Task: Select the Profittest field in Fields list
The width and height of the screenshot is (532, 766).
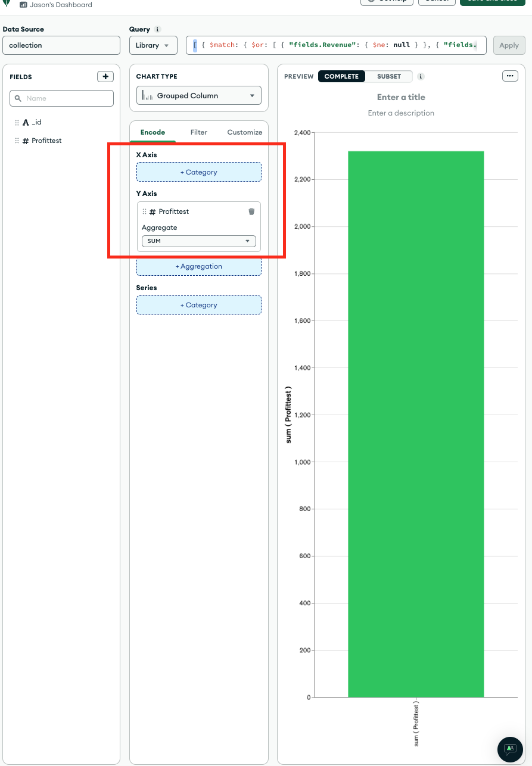Action: coord(46,141)
